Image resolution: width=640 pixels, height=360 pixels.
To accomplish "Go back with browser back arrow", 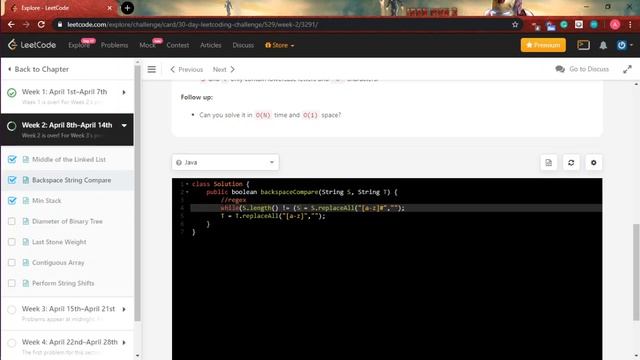I will click(11, 24).
